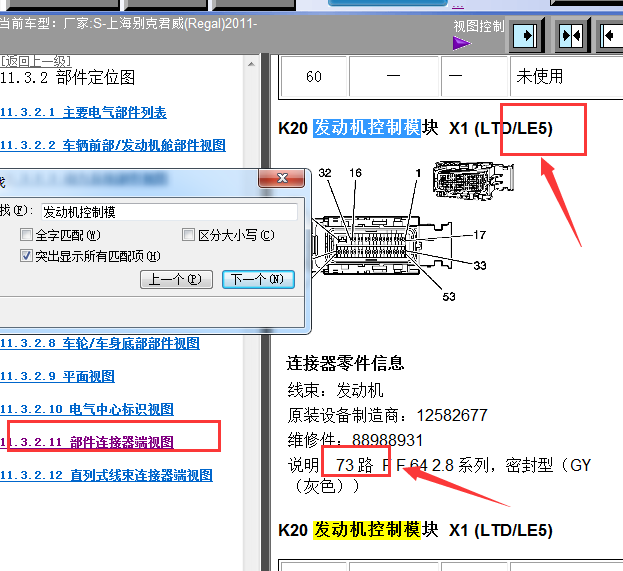Click the 返回上一级 link
Screen dimensions: 623x571
point(35,61)
